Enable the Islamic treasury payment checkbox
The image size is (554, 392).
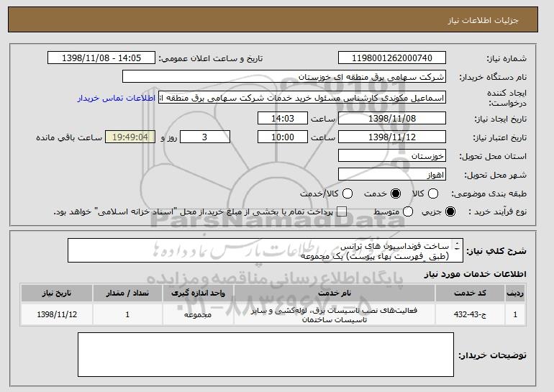tap(342, 211)
